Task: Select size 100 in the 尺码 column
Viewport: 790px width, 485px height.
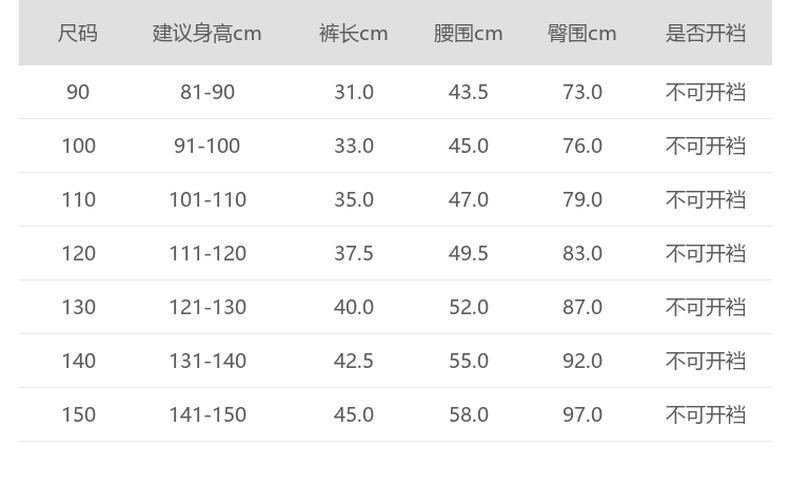Action: (78, 146)
